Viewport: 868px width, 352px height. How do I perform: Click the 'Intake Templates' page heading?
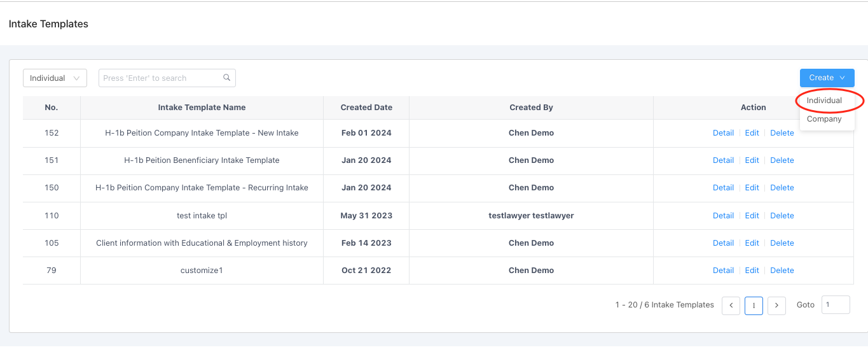48,24
